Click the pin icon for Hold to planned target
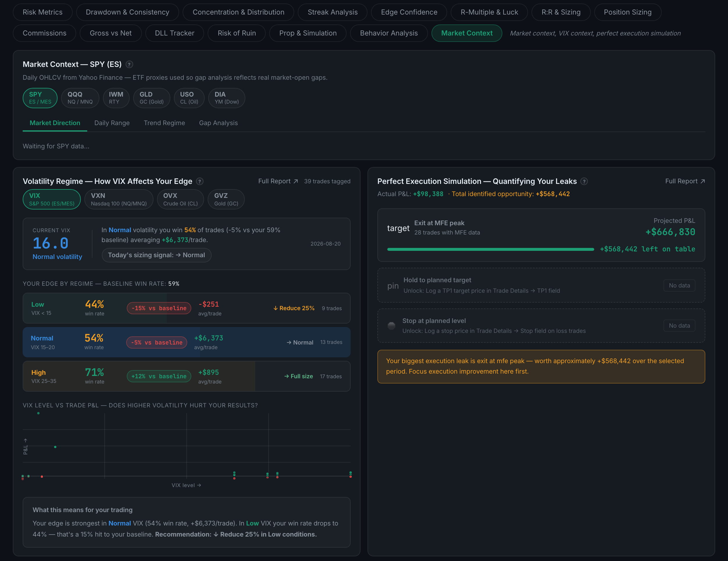 click(393, 286)
